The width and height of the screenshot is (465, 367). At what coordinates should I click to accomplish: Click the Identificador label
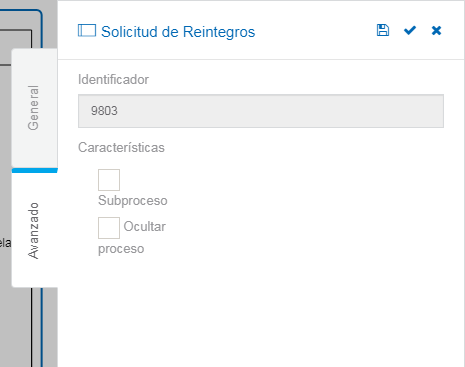pos(113,79)
